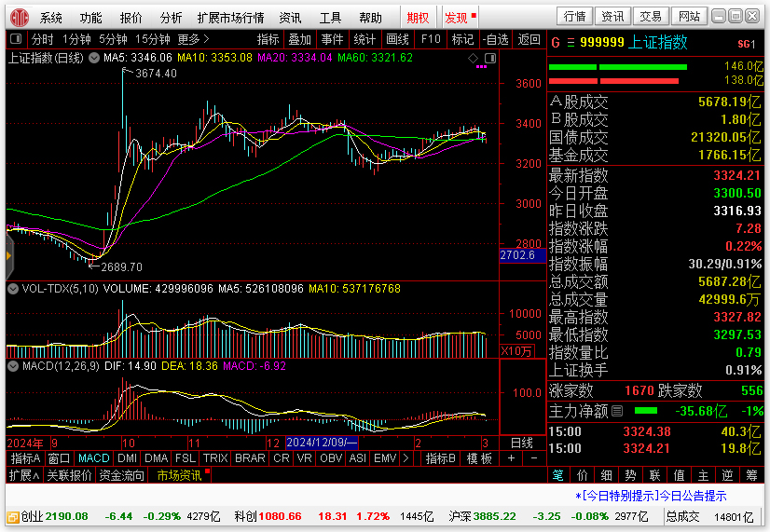Select the 筹 chip distribution tab
The width and height of the screenshot is (770, 532).
click(751, 475)
